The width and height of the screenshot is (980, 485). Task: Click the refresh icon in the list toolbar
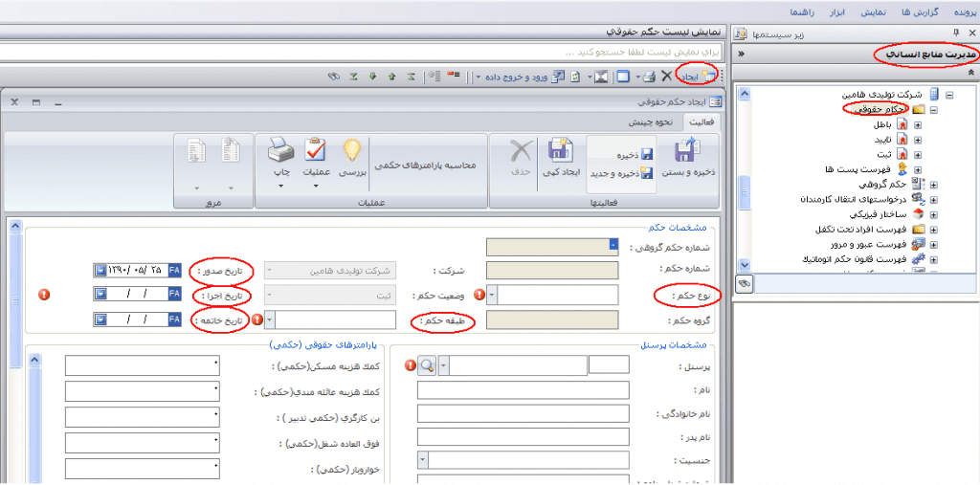point(574,76)
